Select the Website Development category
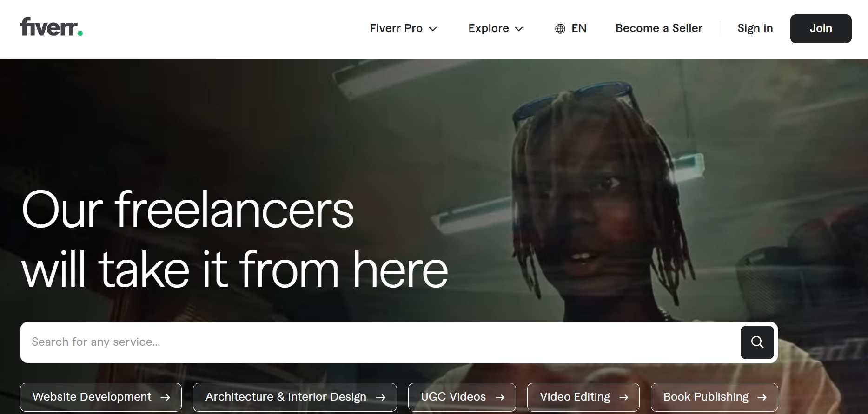 (101, 397)
